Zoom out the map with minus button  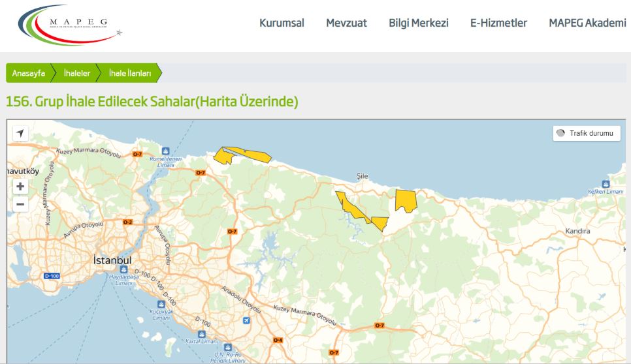click(20, 204)
